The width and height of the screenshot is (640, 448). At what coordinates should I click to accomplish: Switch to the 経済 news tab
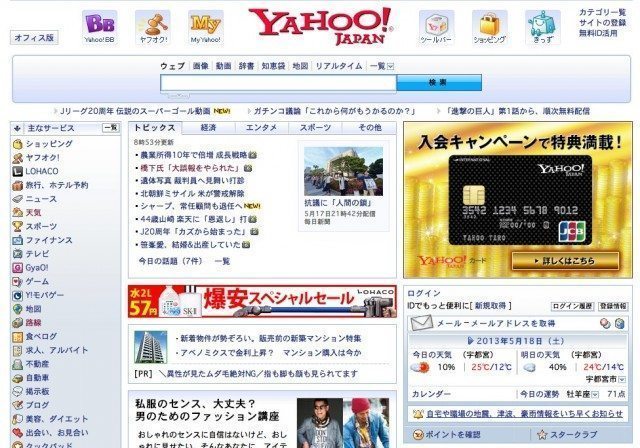pyautogui.click(x=208, y=128)
